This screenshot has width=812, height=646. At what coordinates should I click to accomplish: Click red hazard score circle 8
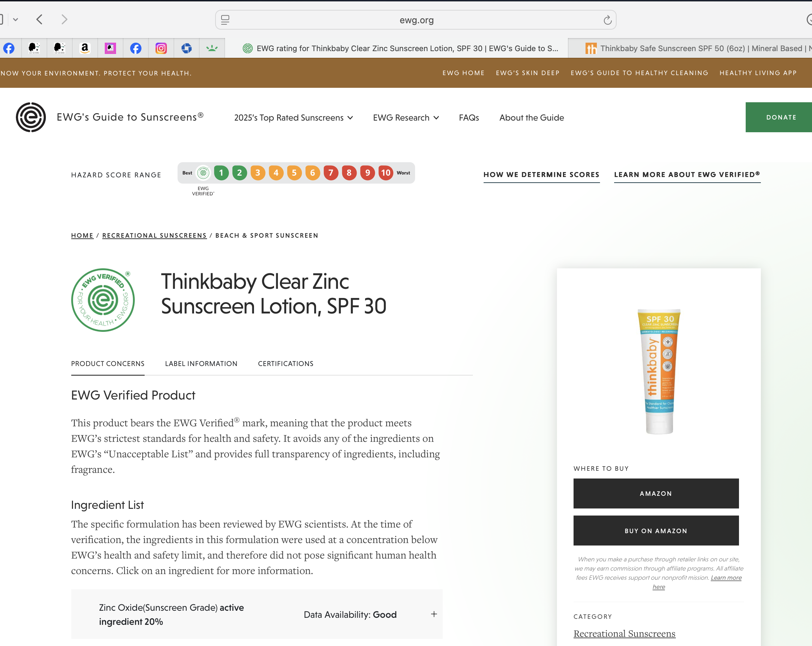pyautogui.click(x=349, y=173)
